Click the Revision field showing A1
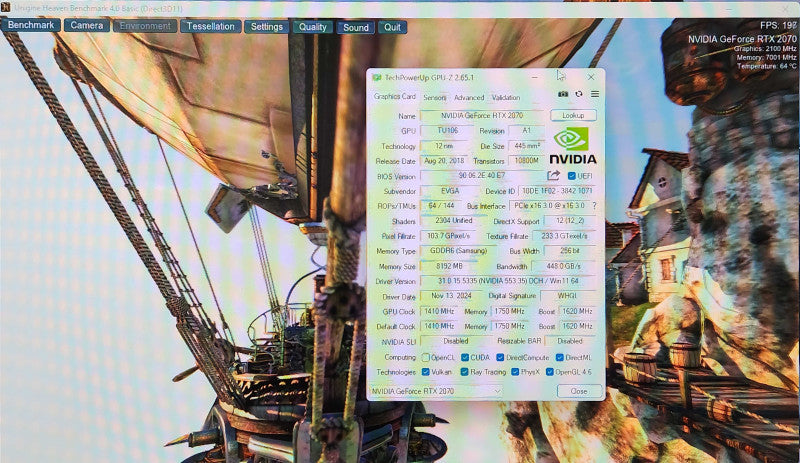 tap(526, 131)
